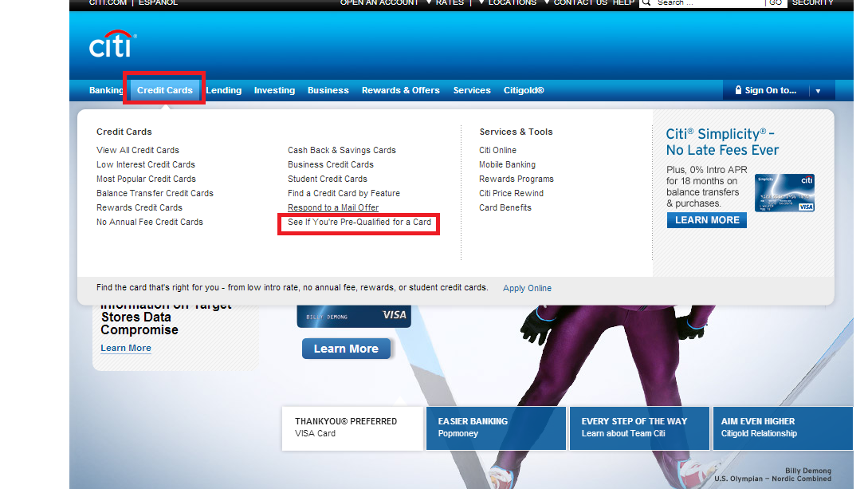Image resolution: width=868 pixels, height=489 pixels.
Task: Open the Banking menu
Action: click(106, 90)
